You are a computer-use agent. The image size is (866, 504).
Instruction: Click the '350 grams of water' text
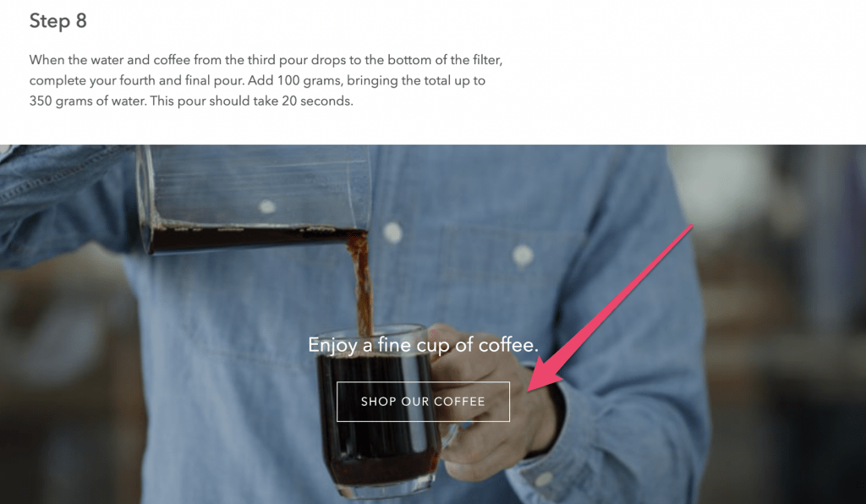point(87,101)
